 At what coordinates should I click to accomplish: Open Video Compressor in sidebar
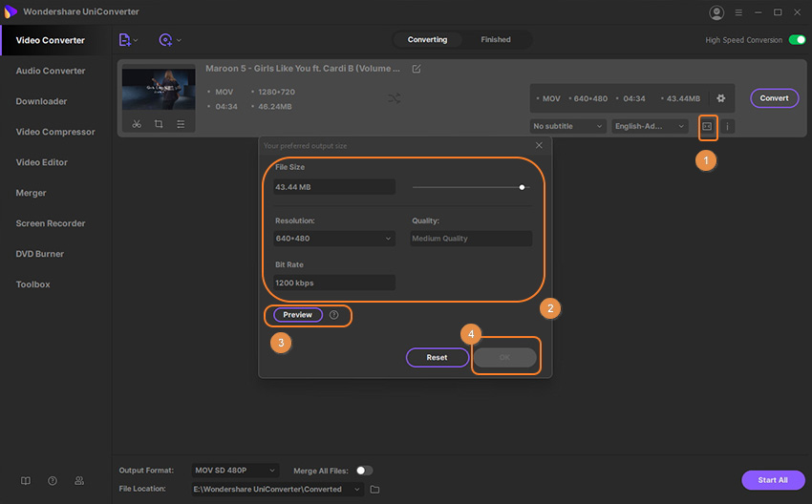coord(55,132)
